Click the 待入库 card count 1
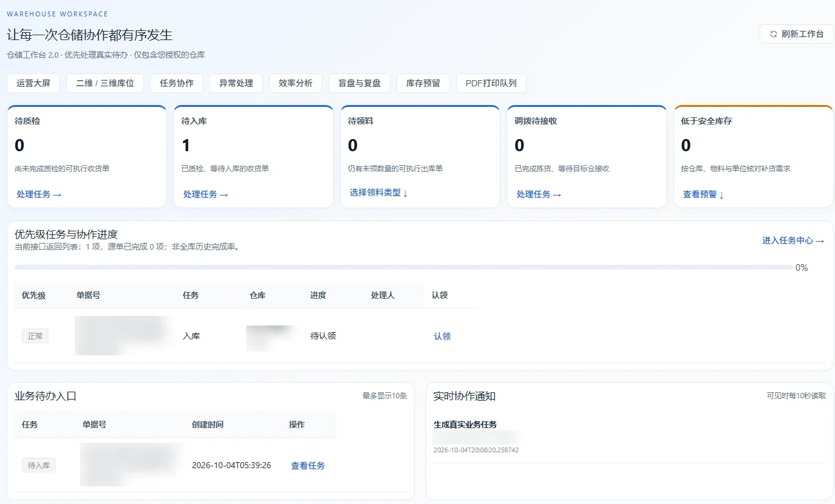The width and height of the screenshot is (835, 504). pyautogui.click(x=186, y=145)
